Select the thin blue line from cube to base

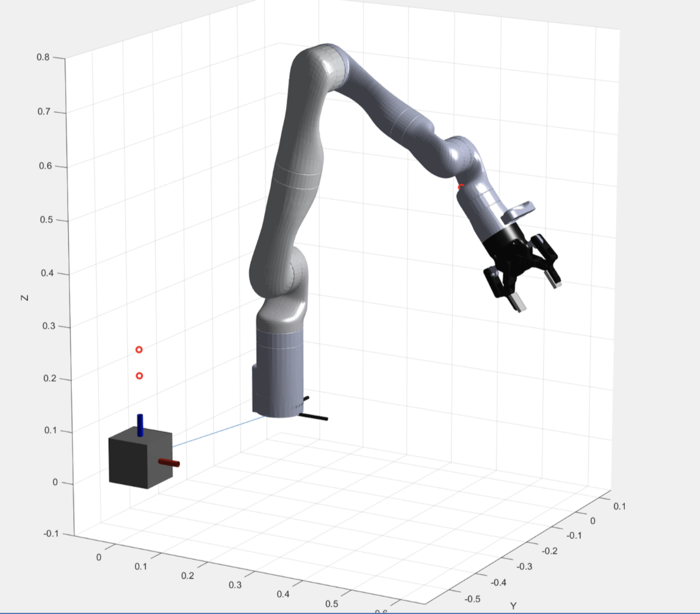point(217,432)
